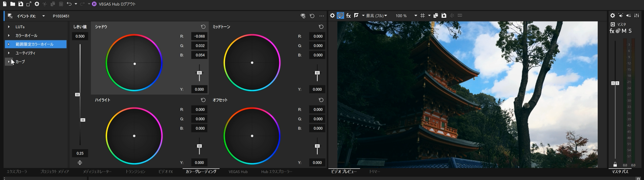Save preview snapshot to file
The image size is (644, 180).
tap(444, 15)
